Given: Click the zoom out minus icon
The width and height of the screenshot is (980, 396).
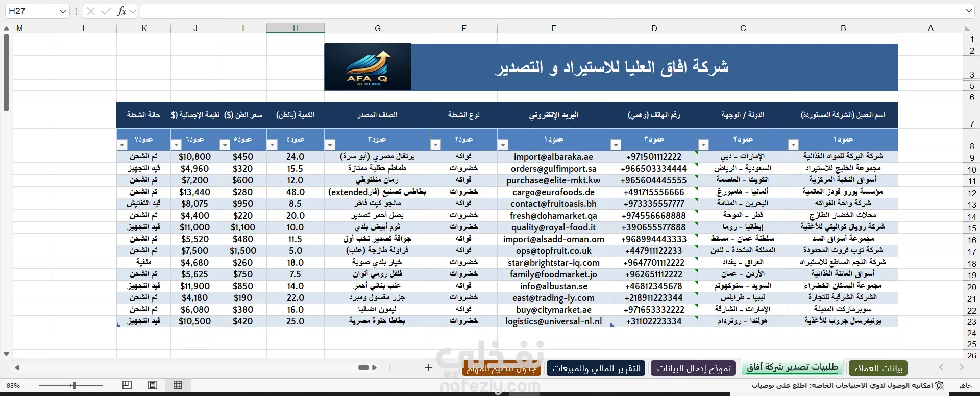Looking at the screenshot, I should [108, 385].
